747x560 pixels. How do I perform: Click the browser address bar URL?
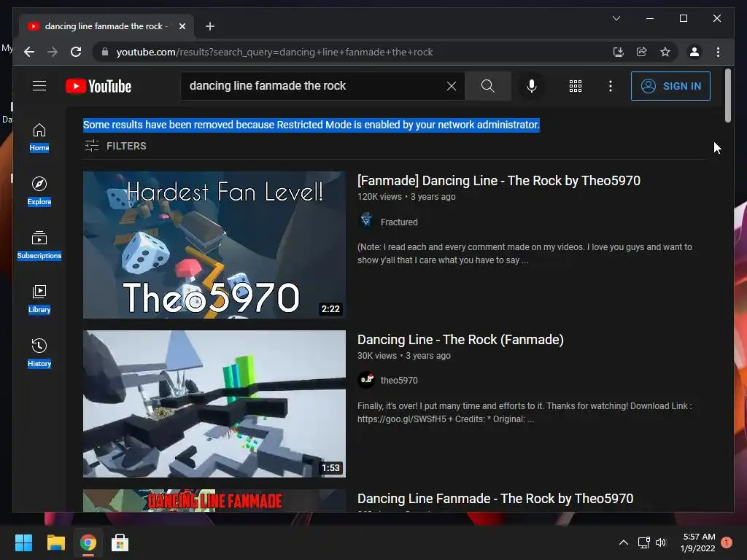(274, 52)
